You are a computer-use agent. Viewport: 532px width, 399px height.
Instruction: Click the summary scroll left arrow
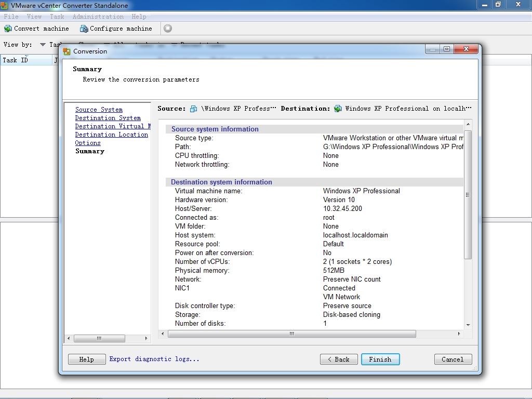pyautogui.click(x=163, y=334)
